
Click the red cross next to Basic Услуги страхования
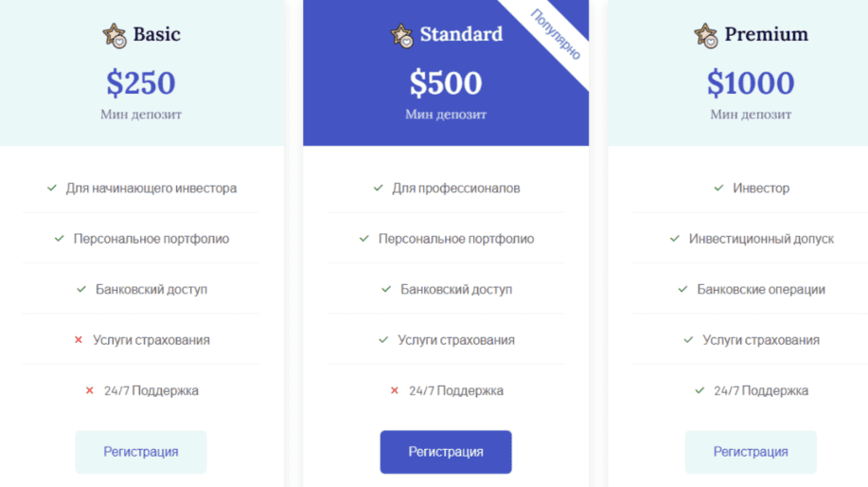tap(79, 339)
